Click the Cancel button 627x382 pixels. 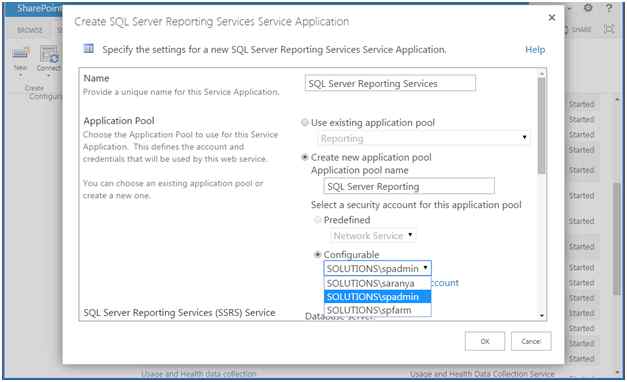[x=531, y=341]
